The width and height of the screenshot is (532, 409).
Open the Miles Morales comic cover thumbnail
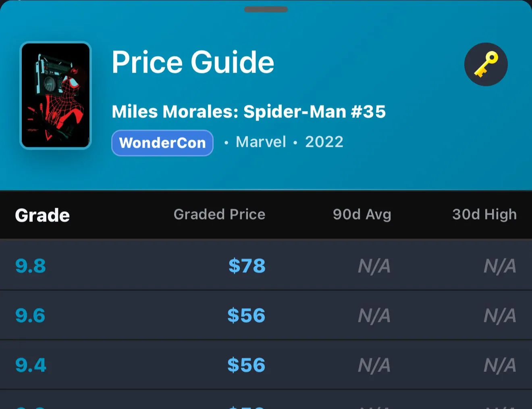(56, 96)
